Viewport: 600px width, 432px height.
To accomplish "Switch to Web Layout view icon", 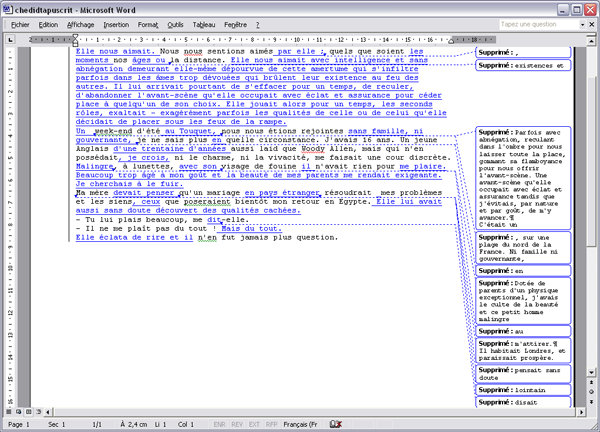I will (x=18, y=412).
